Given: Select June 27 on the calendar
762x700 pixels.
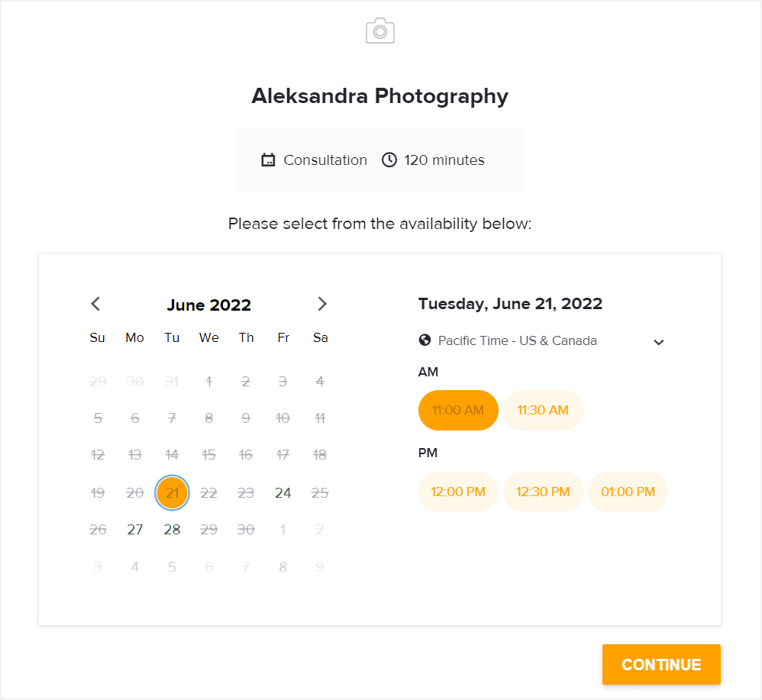Looking at the screenshot, I should pyautogui.click(x=135, y=530).
